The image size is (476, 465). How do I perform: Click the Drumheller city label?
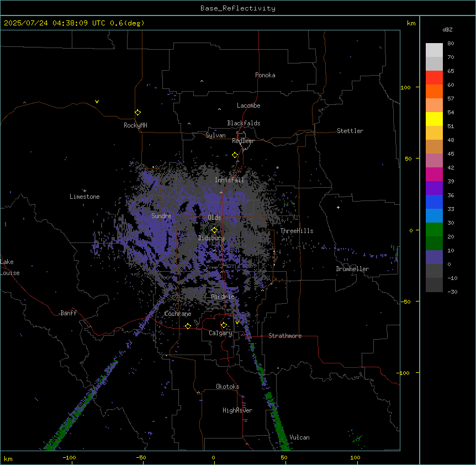click(x=352, y=269)
